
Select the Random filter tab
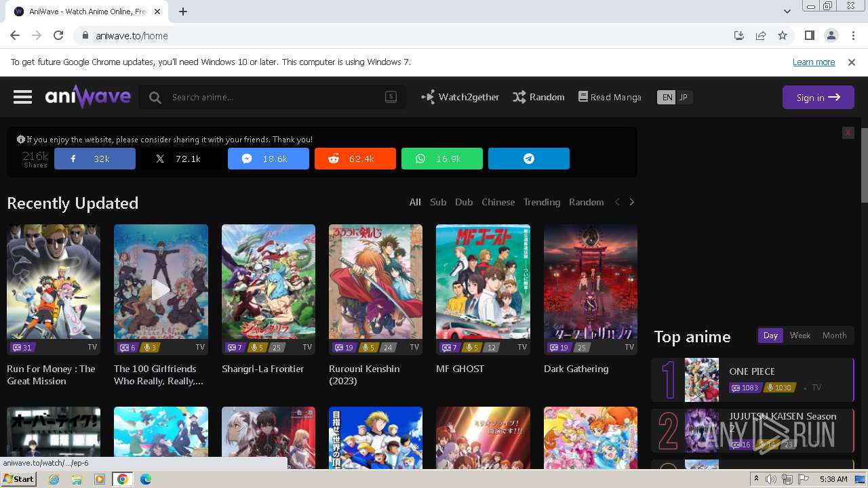click(x=586, y=202)
